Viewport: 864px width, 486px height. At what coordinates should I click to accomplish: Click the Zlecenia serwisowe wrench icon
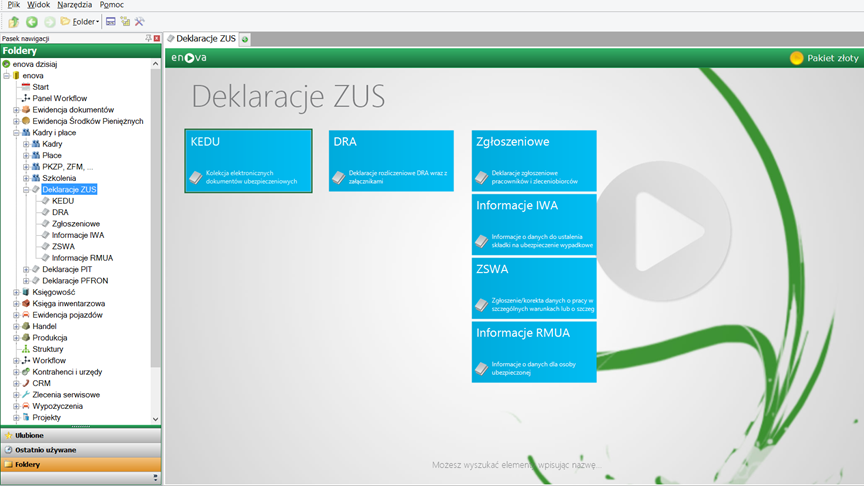26,395
